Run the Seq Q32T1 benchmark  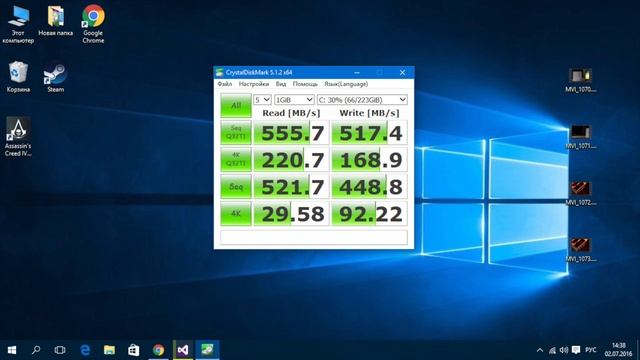(x=236, y=132)
